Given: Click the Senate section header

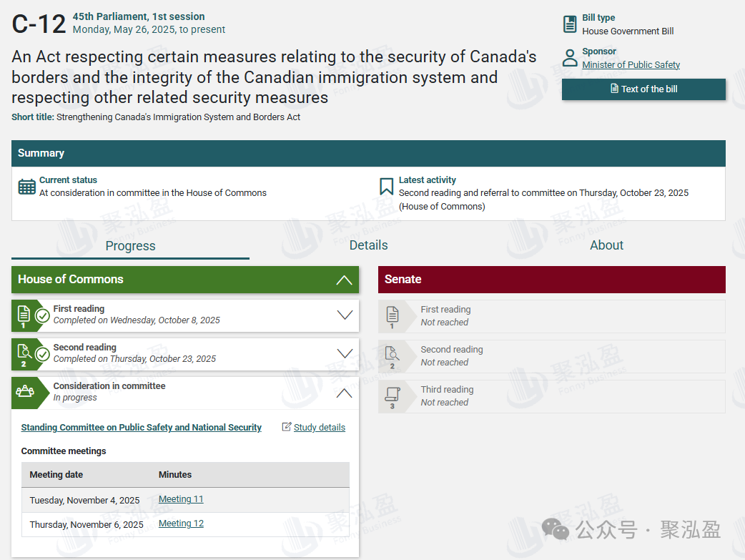Looking at the screenshot, I should click(x=551, y=280).
